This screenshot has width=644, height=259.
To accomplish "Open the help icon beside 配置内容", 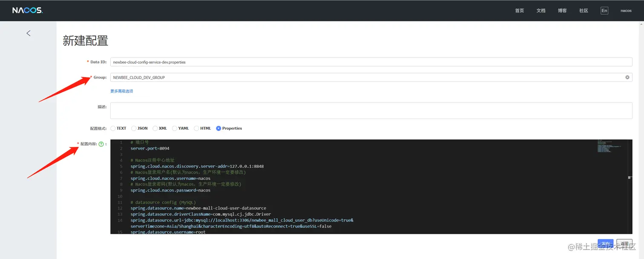I will (101, 144).
